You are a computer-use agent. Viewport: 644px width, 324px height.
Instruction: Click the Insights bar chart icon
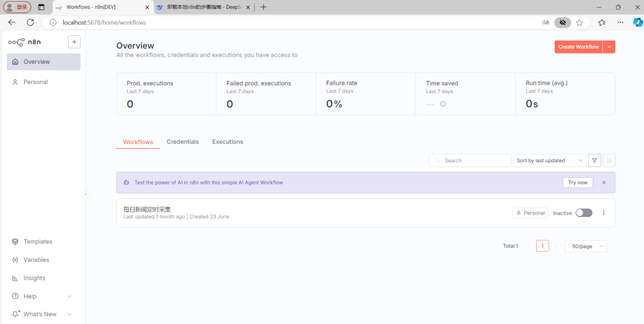15,278
